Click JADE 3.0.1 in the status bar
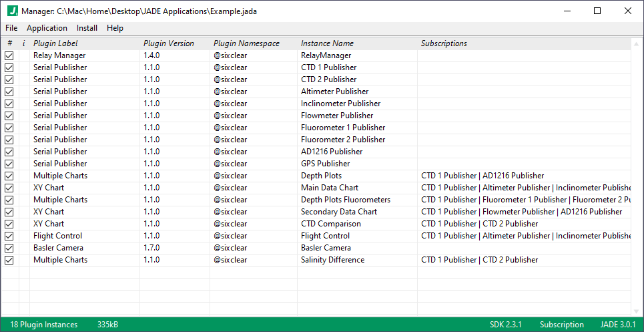Screen dimensions: 644x332 [618, 325]
